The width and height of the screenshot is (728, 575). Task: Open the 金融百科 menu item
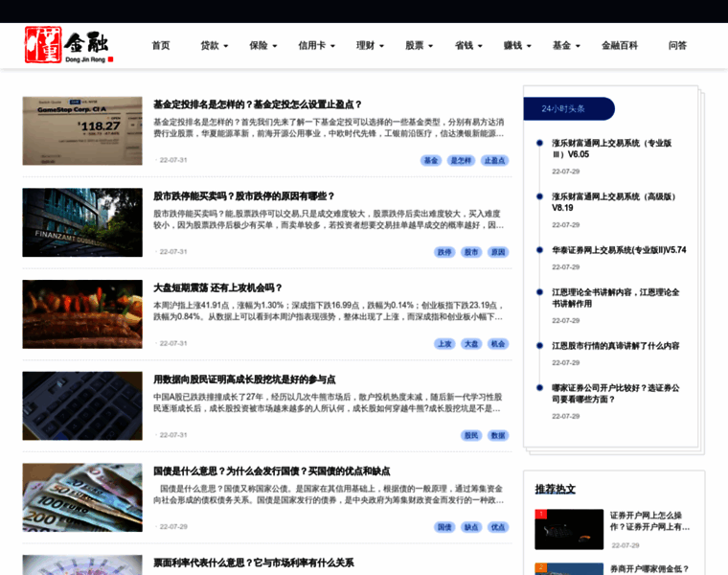(619, 45)
